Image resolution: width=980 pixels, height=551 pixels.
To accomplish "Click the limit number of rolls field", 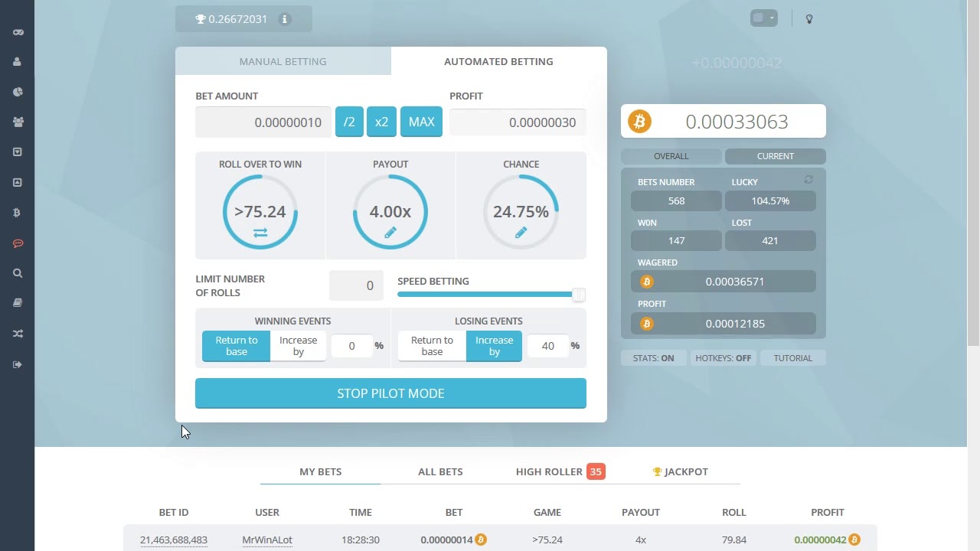I will click(x=356, y=285).
